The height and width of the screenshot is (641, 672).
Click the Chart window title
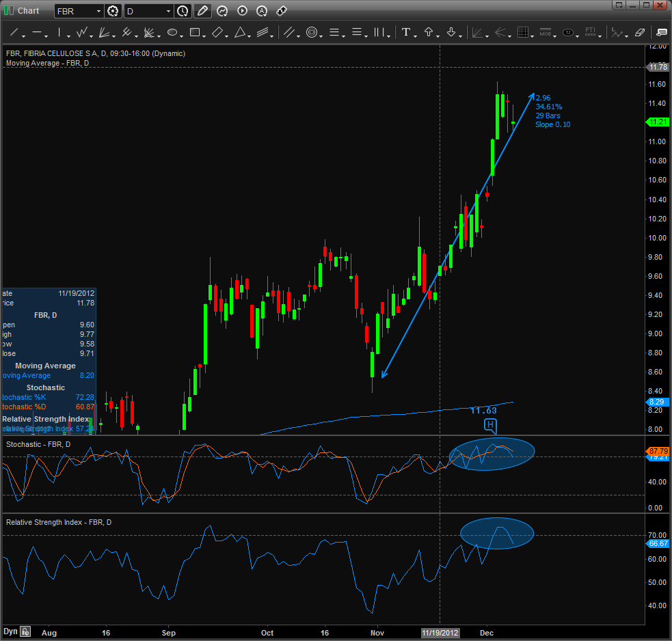point(28,11)
